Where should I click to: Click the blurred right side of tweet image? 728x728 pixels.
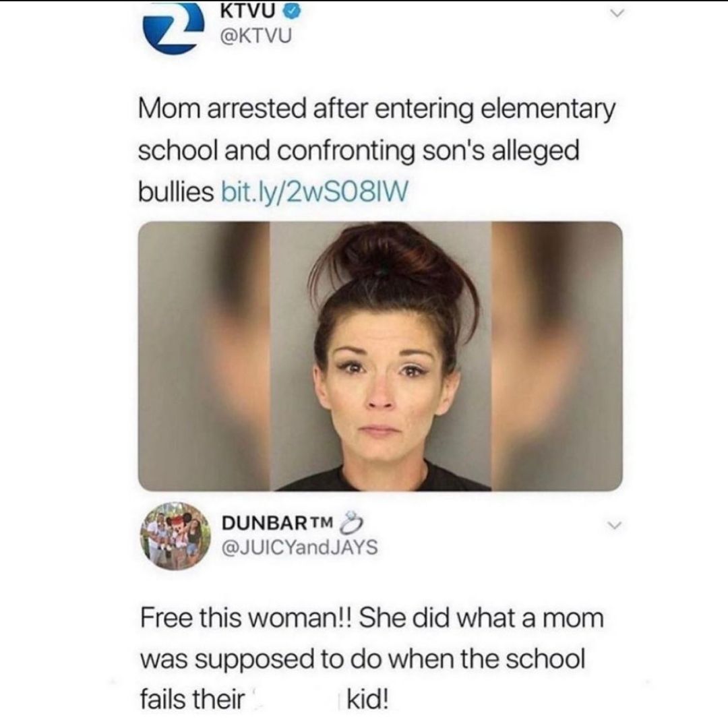click(557, 356)
